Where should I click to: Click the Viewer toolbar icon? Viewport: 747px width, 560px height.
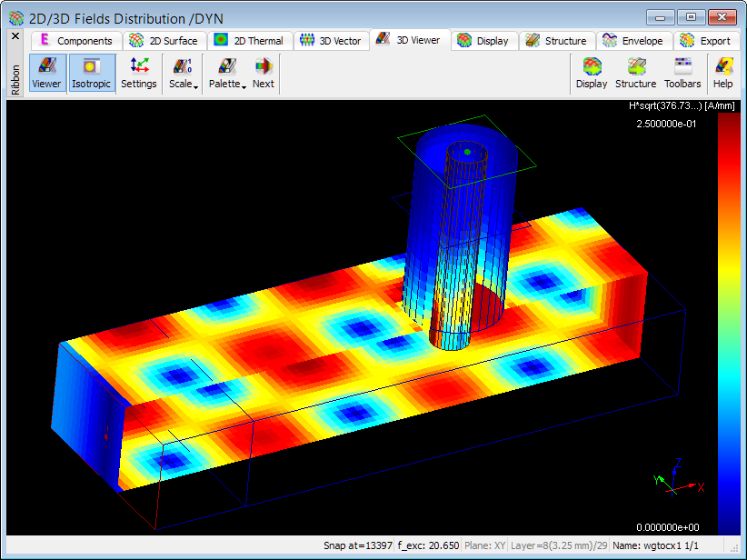46,74
